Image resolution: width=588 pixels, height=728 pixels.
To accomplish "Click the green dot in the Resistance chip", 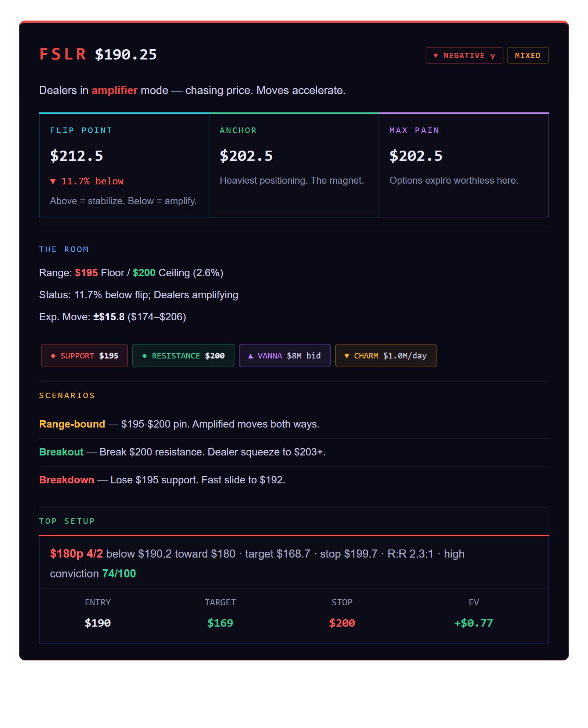I will 144,356.
